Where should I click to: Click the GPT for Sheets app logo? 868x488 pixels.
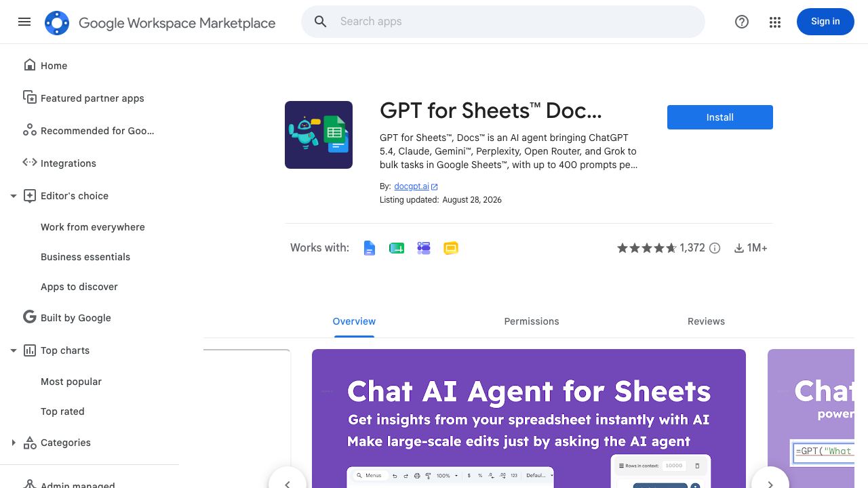(319, 135)
